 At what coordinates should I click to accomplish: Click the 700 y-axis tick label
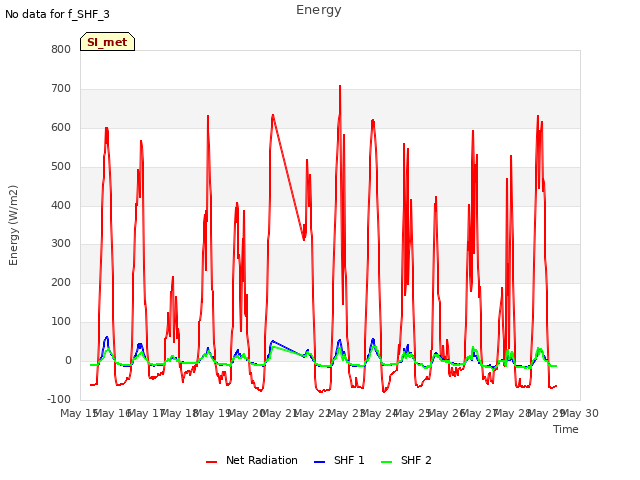pos(61,89)
